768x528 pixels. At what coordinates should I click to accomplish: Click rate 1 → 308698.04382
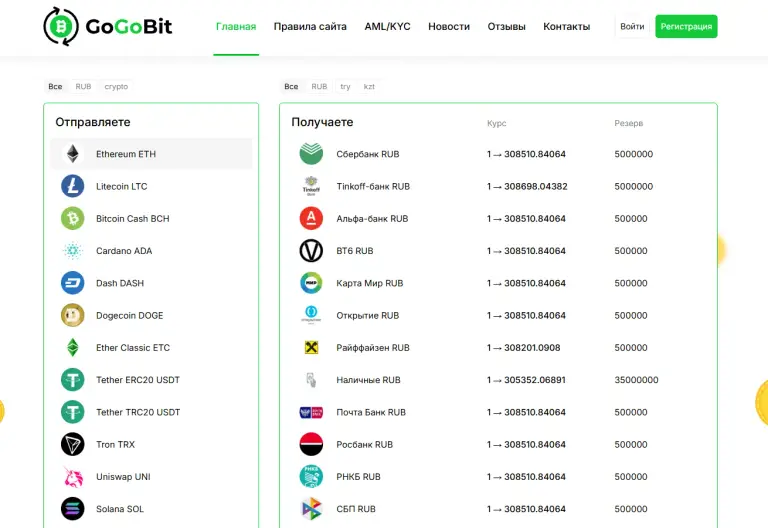point(527,187)
